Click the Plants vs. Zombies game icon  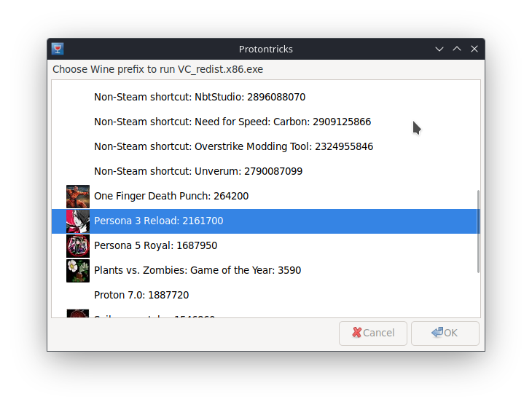pyautogui.click(x=78, y=270)
